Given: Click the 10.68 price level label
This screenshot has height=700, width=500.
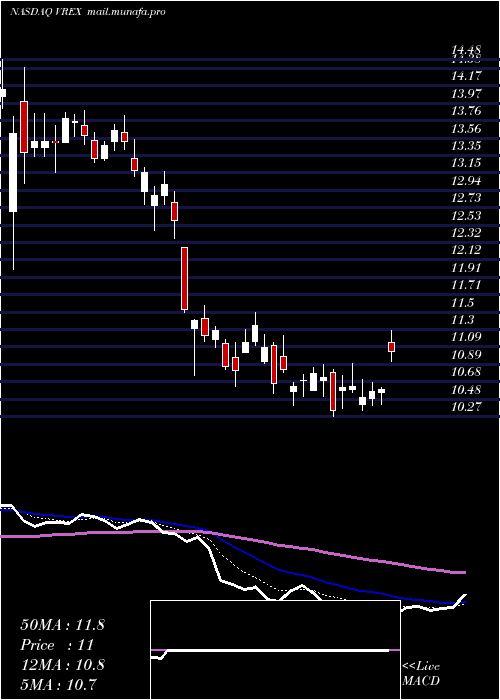Looking at the screenshot, I should tap(466, 372).
